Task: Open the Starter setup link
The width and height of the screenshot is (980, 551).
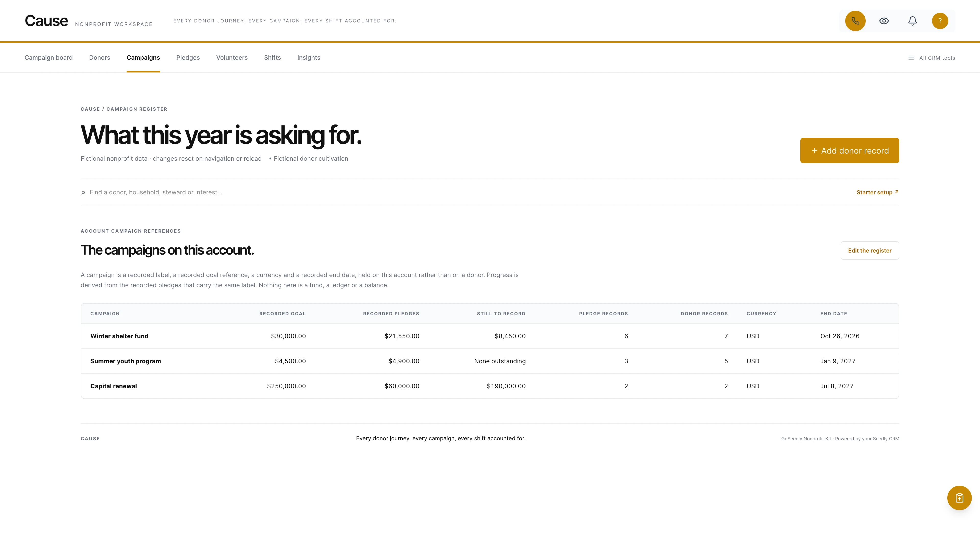Action: pos(877,192)
